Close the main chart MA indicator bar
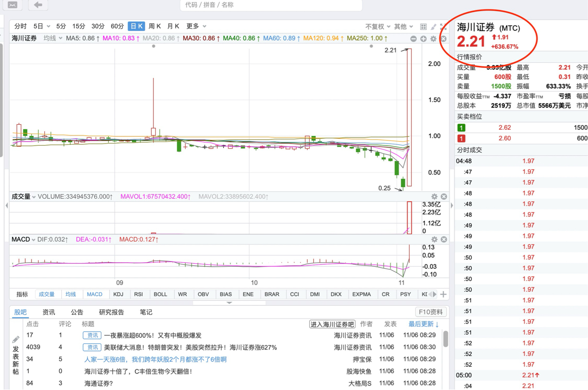The width and height of the screenshot is (588, 390). (443, 39)
